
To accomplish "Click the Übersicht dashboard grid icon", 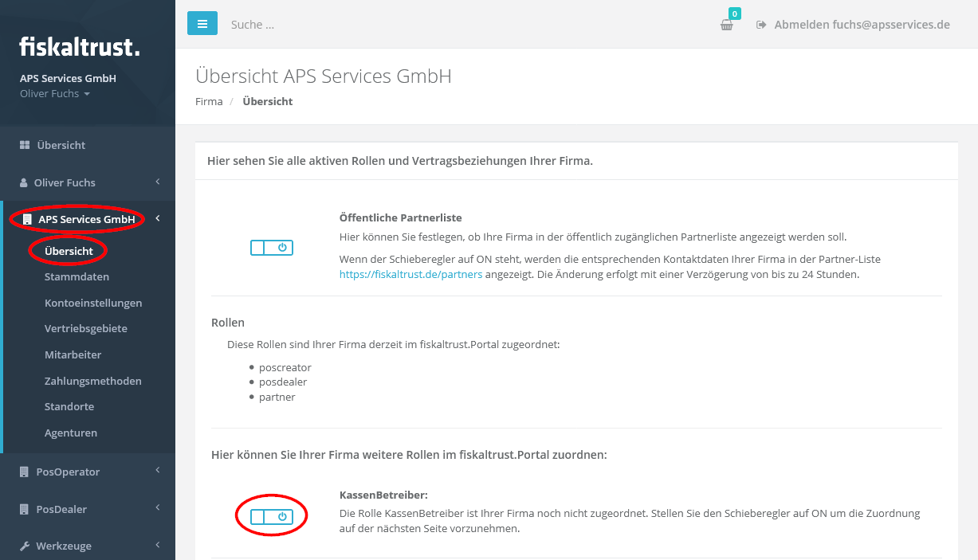I will [25, 145].
